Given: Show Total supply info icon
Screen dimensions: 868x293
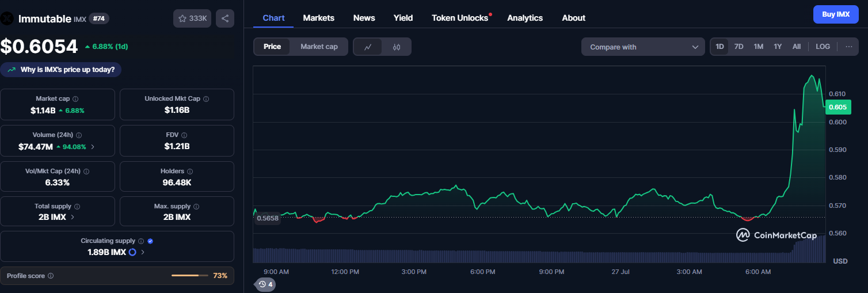Looking at the screenshot, I should tap(77, 207).
